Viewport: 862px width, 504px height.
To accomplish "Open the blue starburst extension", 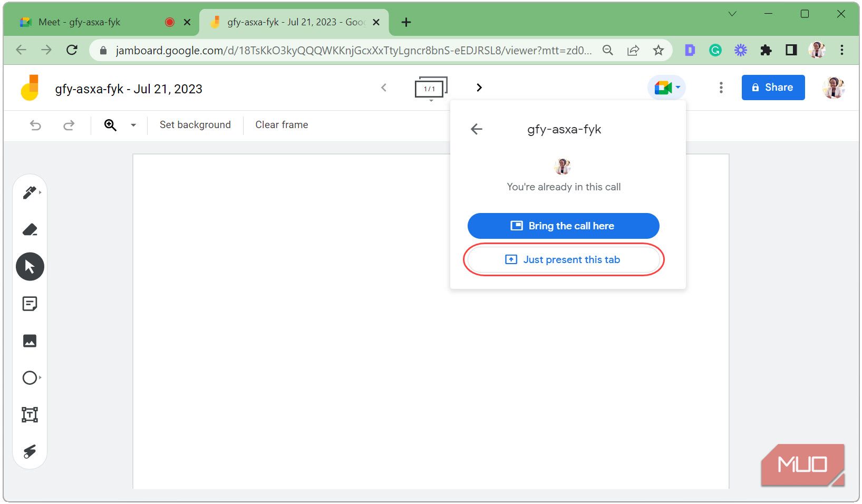I will pos(741,50).
